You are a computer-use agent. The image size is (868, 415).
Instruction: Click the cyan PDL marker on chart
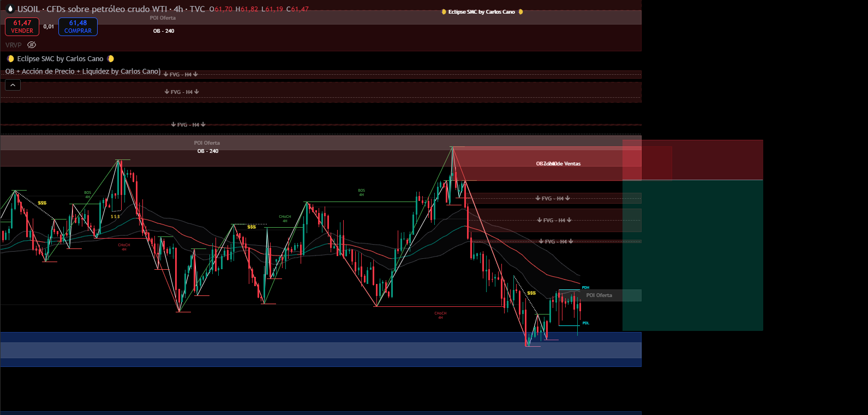585,323
